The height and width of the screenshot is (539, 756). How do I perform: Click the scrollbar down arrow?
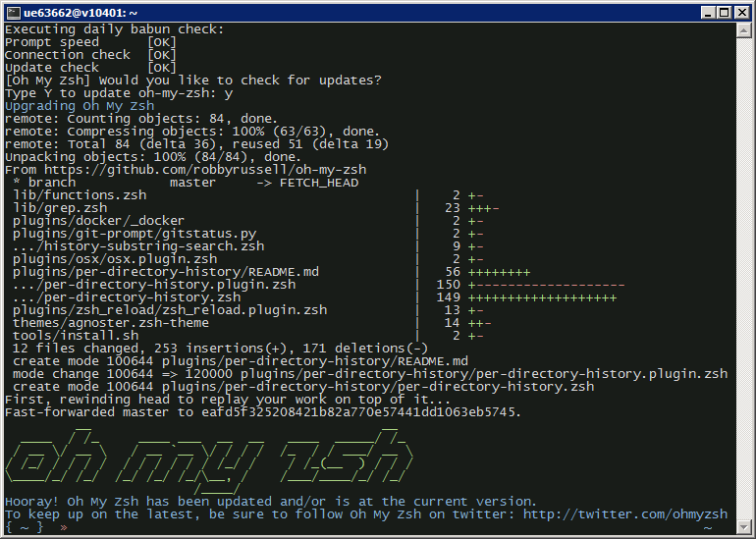[x=743, y=526]
